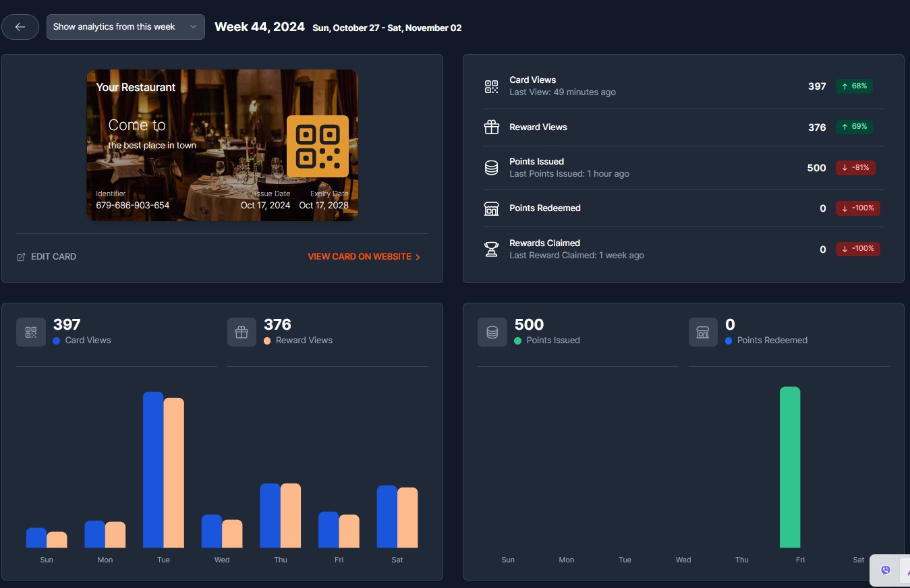Open the 'Show analytics from this week' dropdown
Screen dimensions: 910x588
(125, 27)
